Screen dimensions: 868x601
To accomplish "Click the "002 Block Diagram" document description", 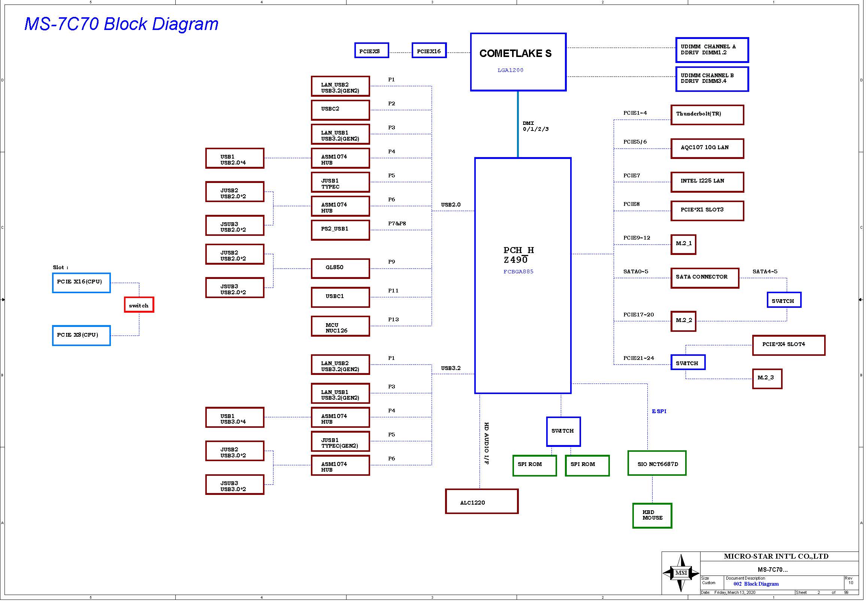I will (756, 584).
